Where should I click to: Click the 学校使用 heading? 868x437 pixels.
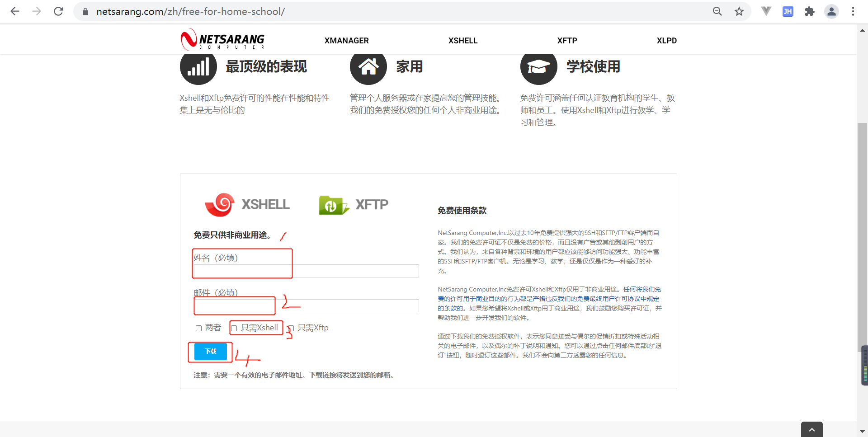tap(594, 67)
